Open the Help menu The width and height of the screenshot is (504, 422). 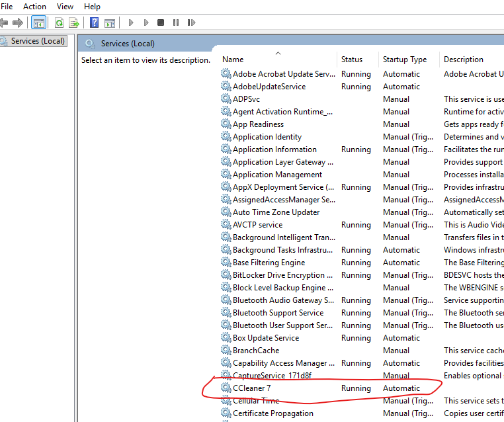coord(93,6)
